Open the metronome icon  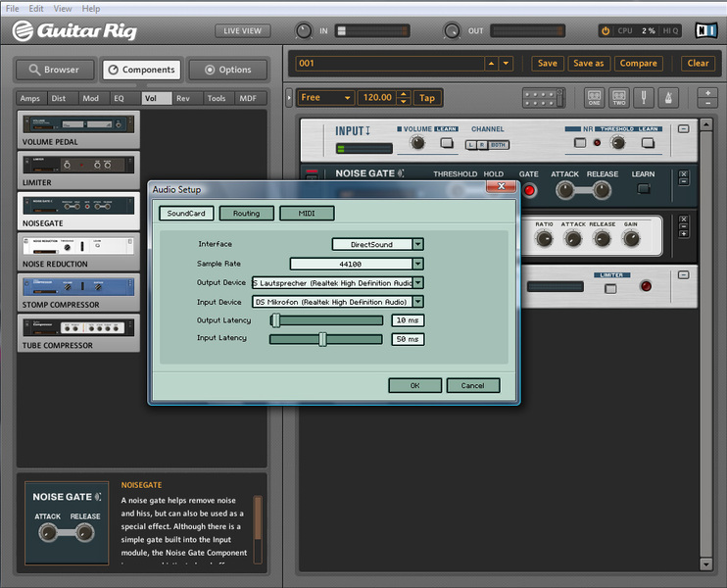point(668,98)
